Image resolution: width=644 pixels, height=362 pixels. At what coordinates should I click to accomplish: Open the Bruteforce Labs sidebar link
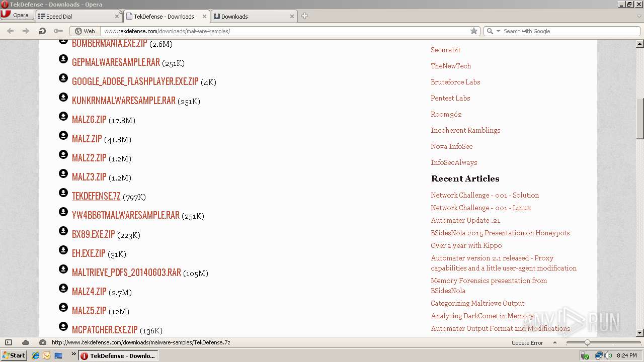(455, 82)
